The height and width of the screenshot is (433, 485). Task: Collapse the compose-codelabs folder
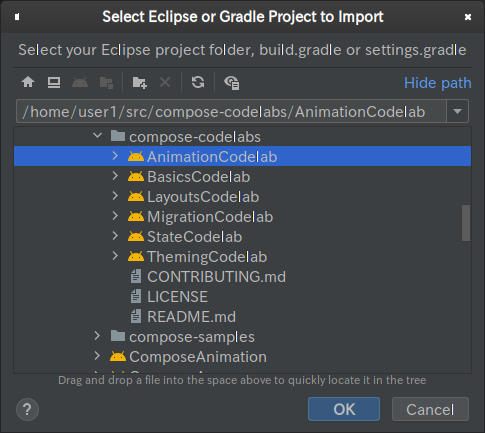point(98,136)
